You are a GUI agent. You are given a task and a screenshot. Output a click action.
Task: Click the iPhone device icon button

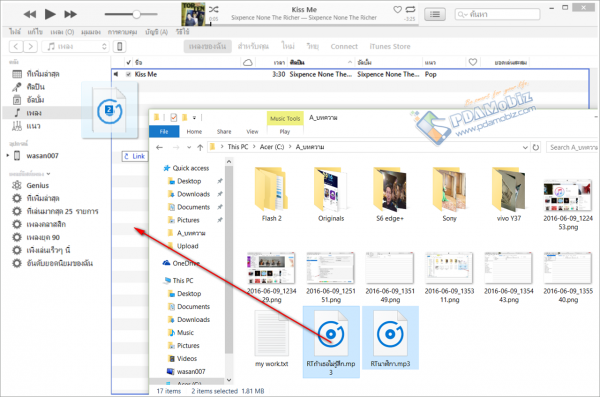tap(119, 47)
